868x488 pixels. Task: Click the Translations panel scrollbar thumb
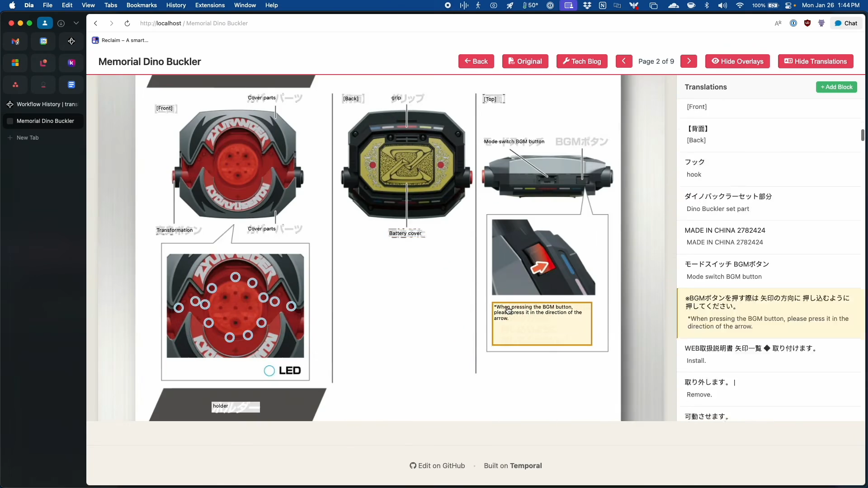pyautogui.click(x=863, y=135)
